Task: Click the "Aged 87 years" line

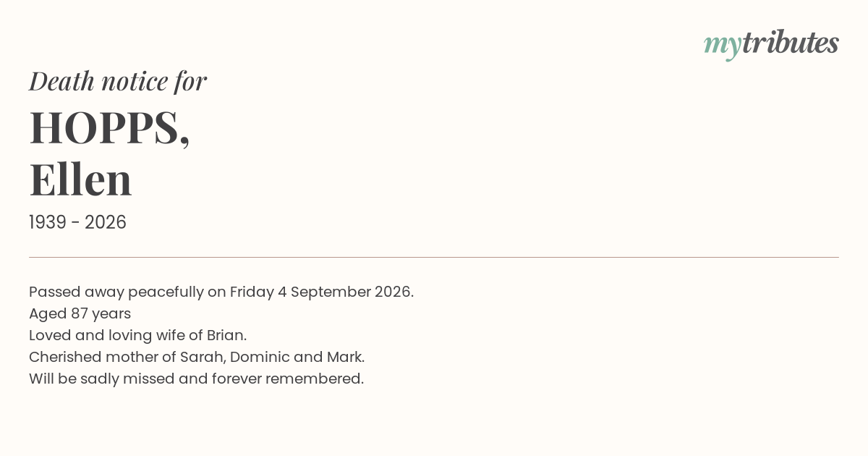Action: 80,314
